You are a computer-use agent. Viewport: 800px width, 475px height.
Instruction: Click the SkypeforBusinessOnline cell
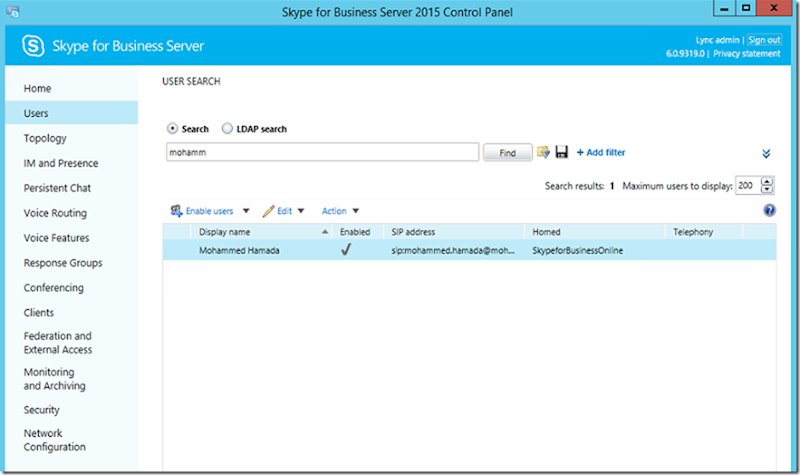click(578, 251)
